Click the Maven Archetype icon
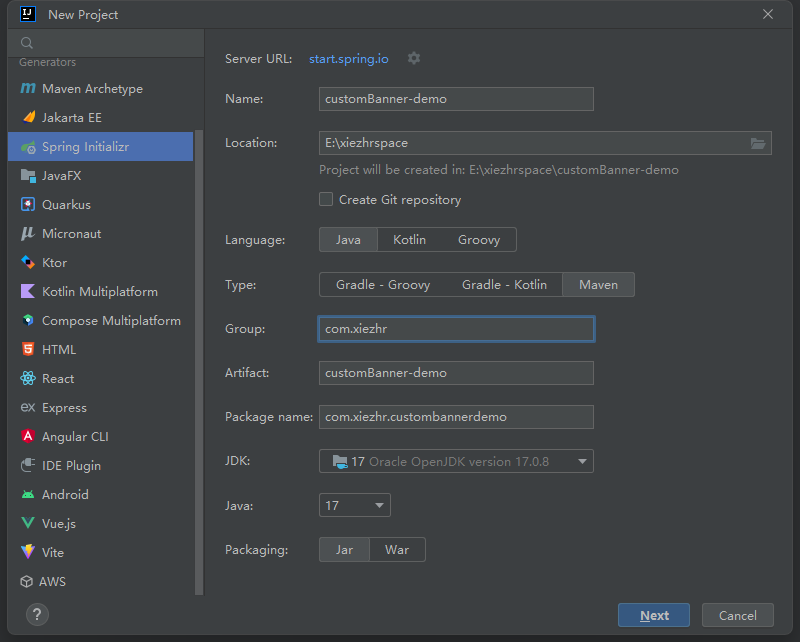Viewport: 800px width, 642px height. click(28, 88)
